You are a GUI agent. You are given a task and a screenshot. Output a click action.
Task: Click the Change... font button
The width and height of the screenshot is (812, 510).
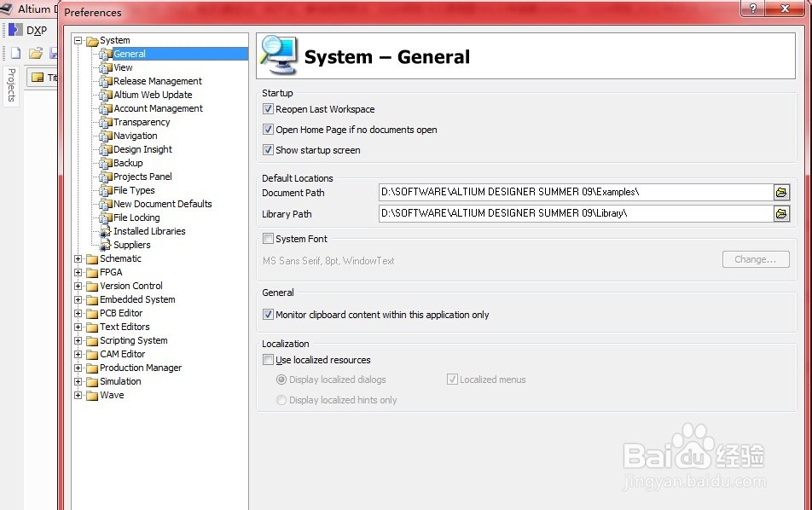756,259
